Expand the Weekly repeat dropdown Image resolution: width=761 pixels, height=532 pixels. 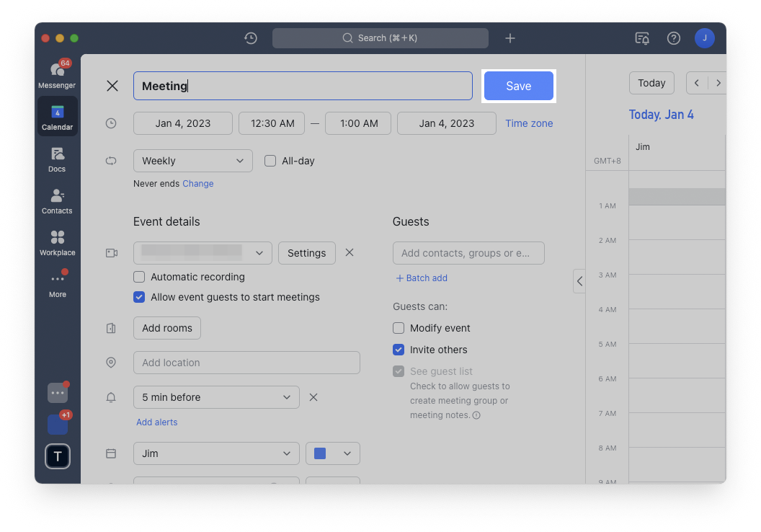pyautogui.click(x=192, y=161)
